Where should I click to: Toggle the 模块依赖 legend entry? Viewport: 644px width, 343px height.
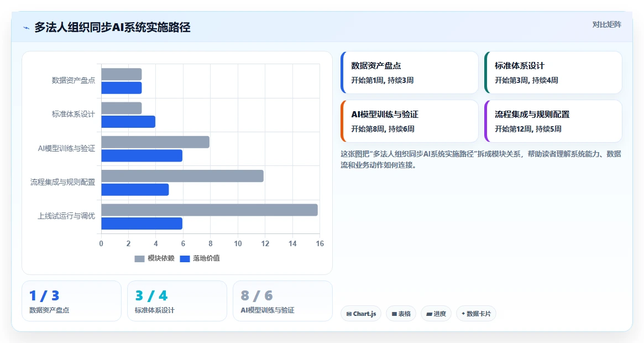tap(154, 258)
